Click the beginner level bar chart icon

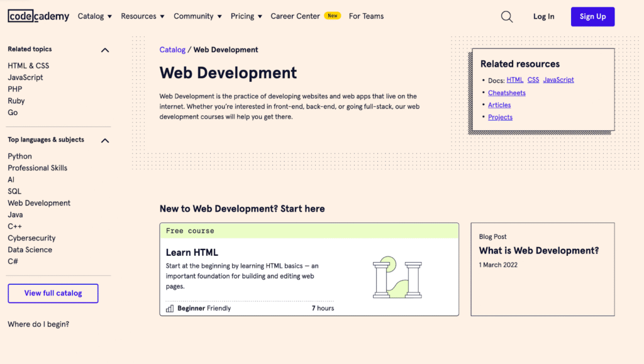click(170, 309)
